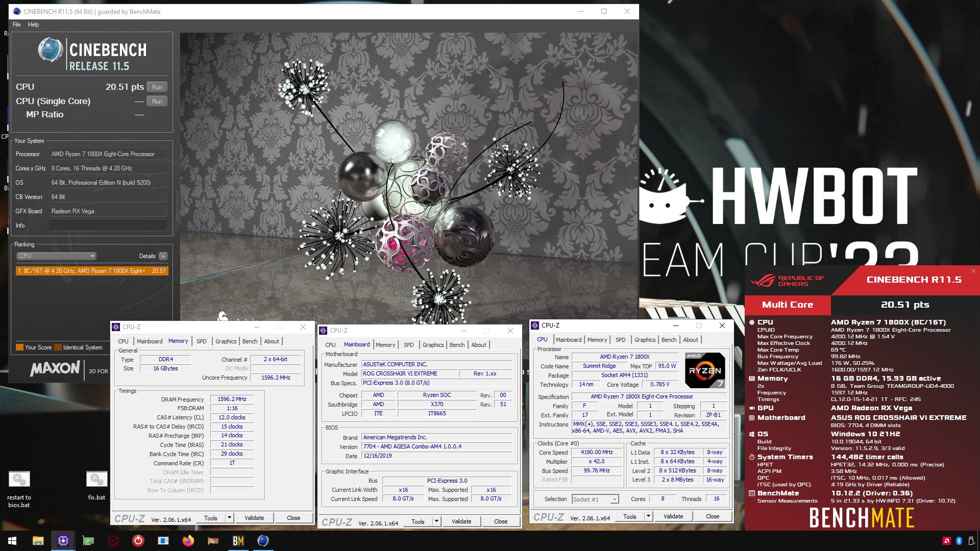Click the Tools button in the Mainboard CPU-Z window

coord(418,521)
